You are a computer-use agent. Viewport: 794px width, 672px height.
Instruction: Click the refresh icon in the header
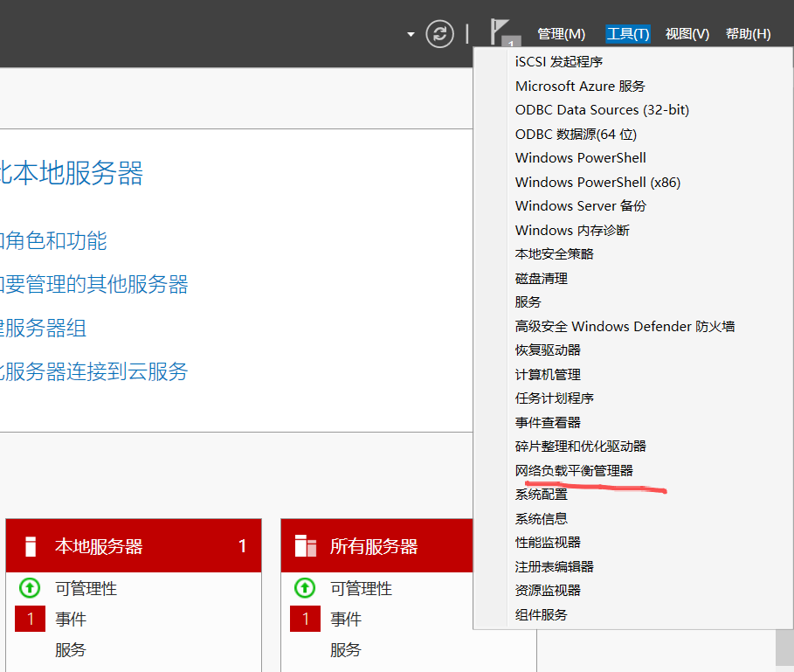coord(440,34)
